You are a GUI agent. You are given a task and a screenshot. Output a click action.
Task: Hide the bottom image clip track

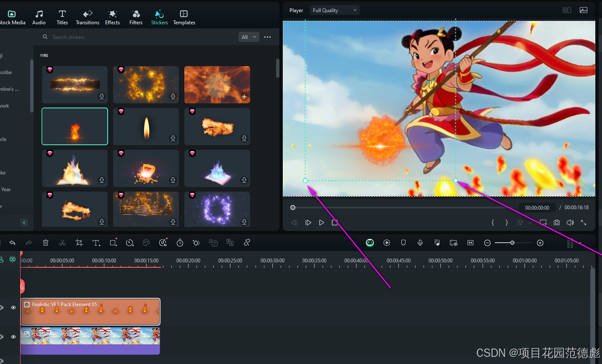(13, 337)
